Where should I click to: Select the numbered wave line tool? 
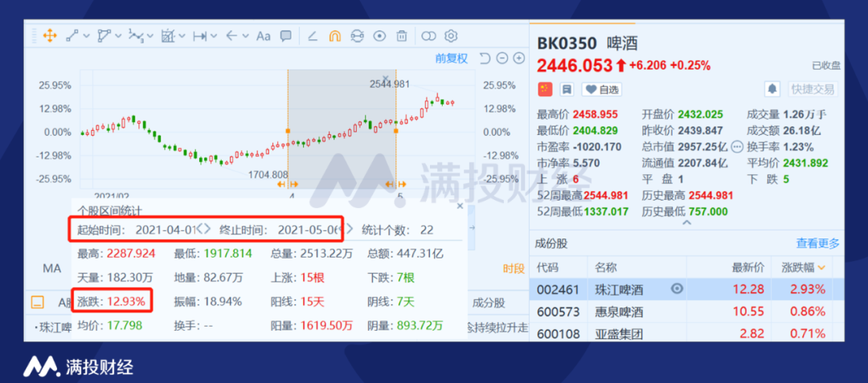pos(136,36)
